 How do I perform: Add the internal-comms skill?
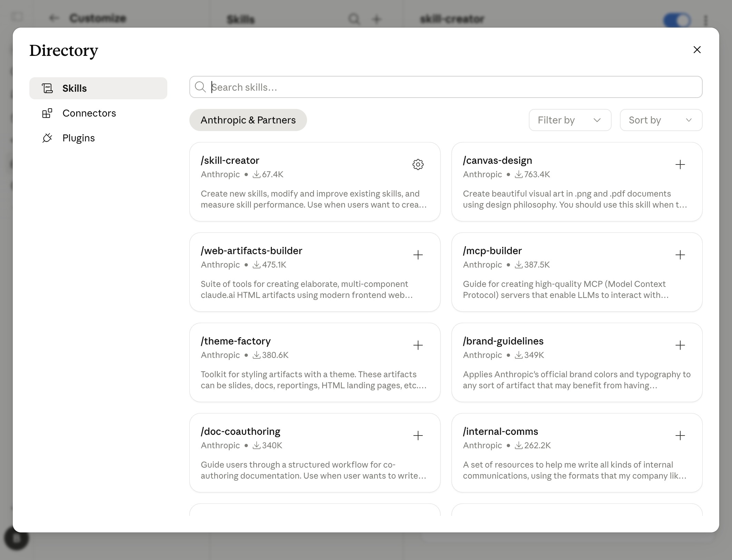680,436
